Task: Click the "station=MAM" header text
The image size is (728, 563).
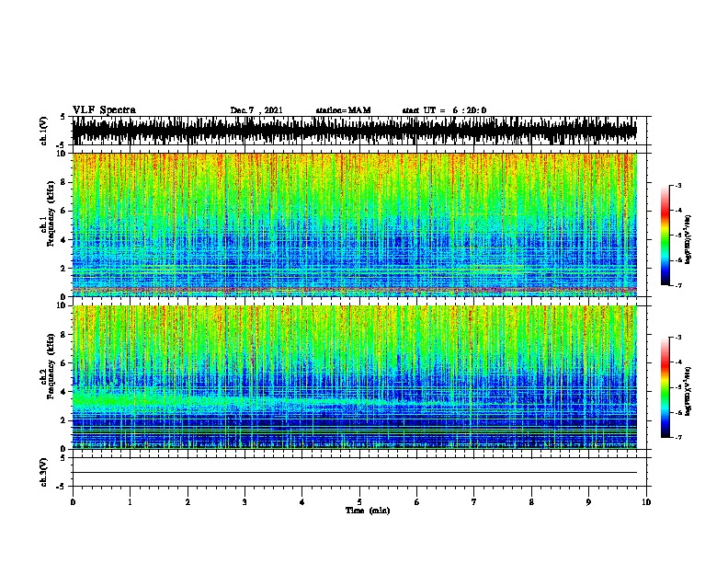Action: coord(343,110)
